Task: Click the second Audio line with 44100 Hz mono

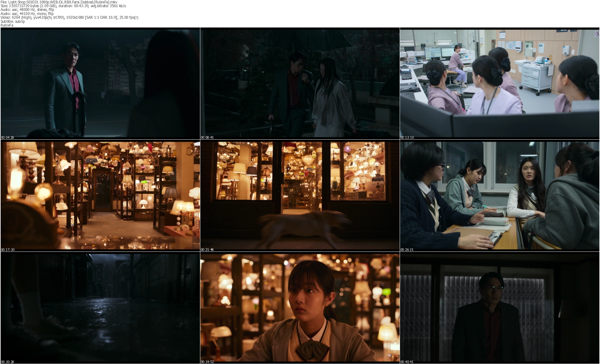Action: pyautogui.click(x=27, y=14)
